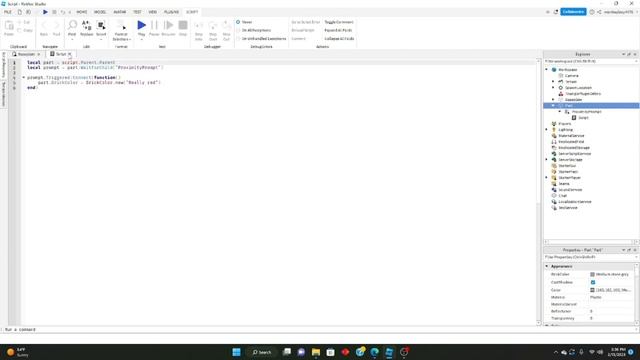Click the Resume test button

click(x=168, y=25)
